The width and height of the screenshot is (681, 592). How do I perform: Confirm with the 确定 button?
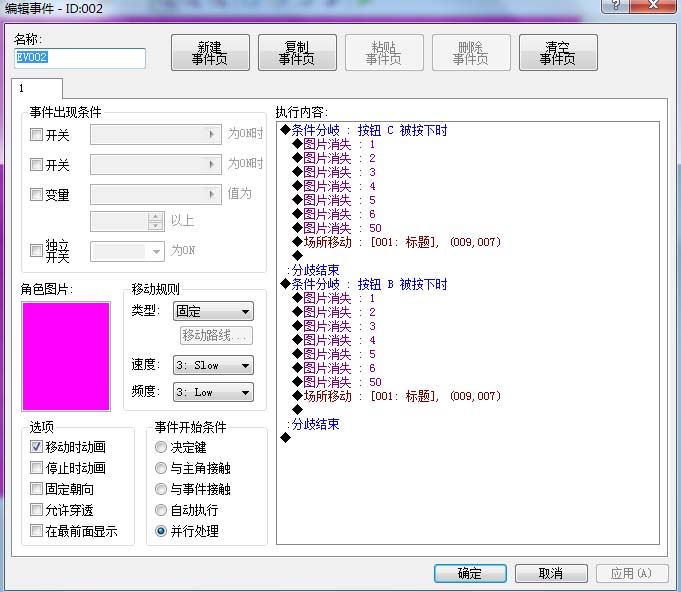(x=470, y=573)
